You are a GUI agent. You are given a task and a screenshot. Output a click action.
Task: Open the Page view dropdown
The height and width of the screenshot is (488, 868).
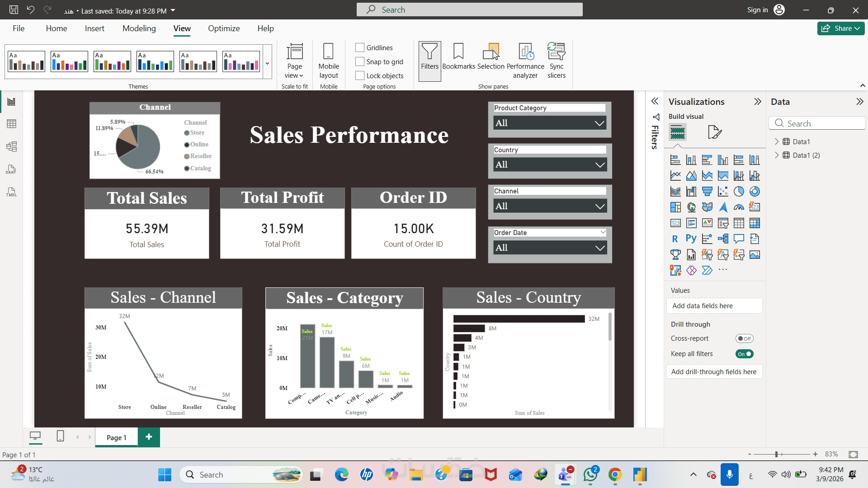pyautogui.click(x=294, y=70)
